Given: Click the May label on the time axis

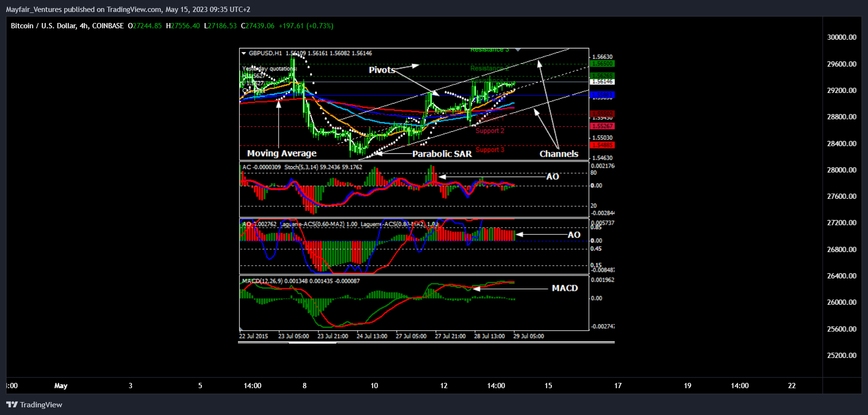Looking at the screenshot, I should (61, 386).
